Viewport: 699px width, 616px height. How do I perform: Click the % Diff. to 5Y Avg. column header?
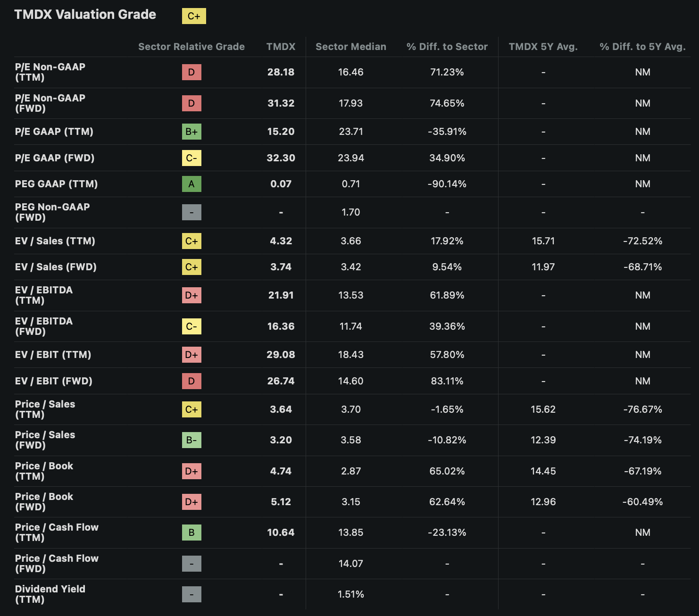(x=643, y=47)
